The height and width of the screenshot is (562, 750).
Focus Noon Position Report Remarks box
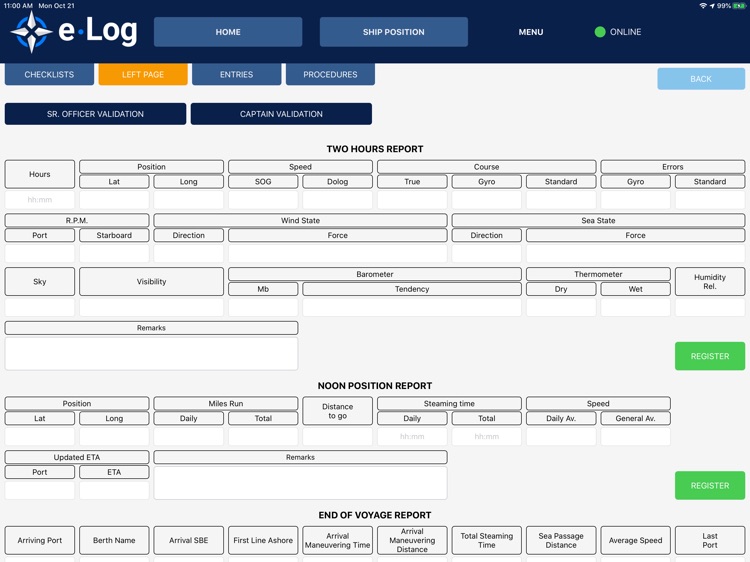click(300, 483)
